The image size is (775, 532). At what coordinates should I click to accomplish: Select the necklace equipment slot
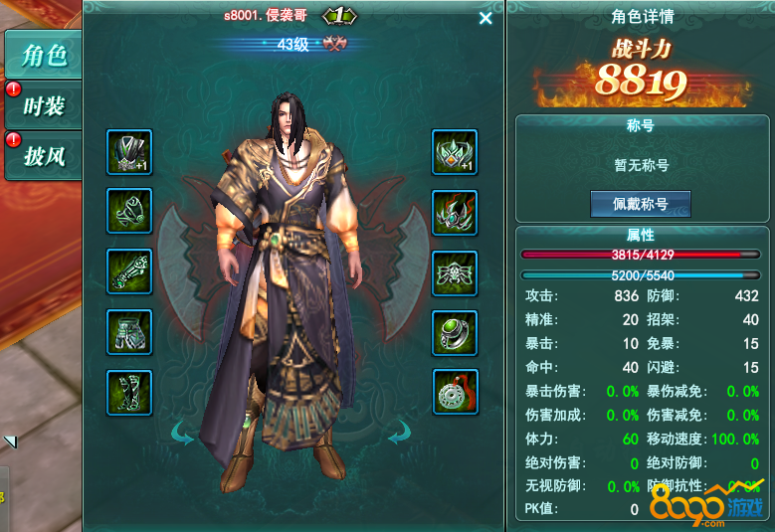(455, 273)
